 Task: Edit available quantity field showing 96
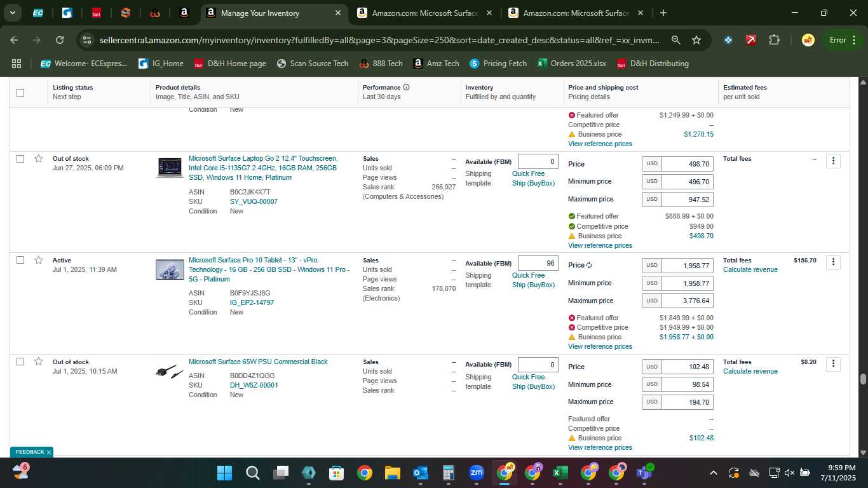point(538,263)
